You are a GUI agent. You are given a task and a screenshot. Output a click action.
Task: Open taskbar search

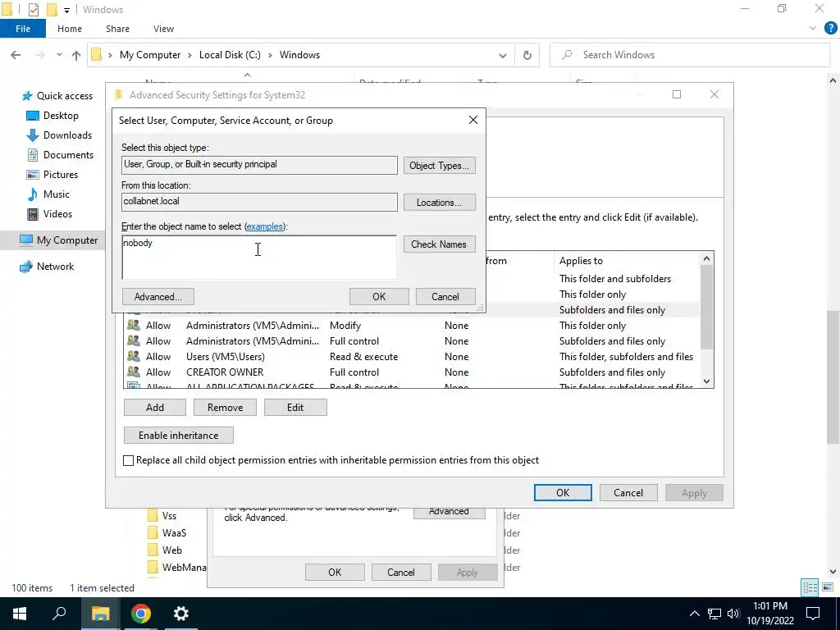(59, 614)
